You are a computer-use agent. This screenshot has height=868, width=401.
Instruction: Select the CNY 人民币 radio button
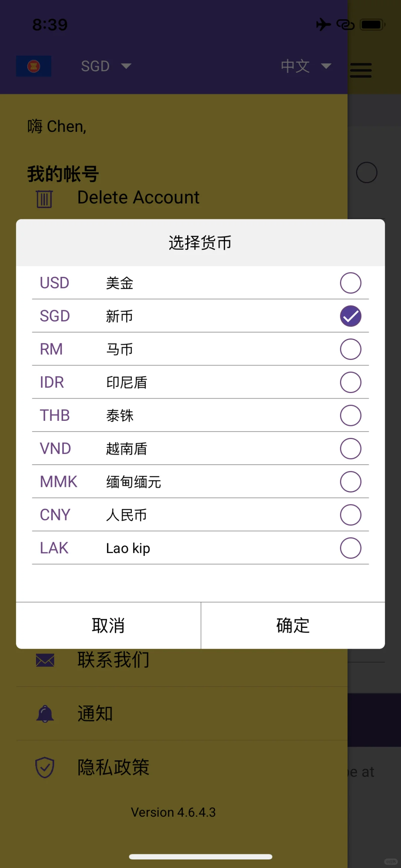point(351,515)
